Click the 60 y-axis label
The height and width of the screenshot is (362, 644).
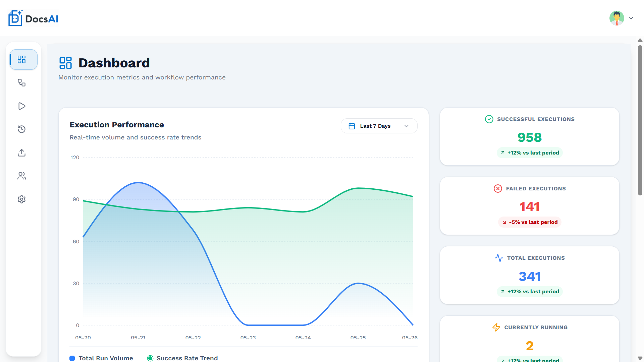click(x=76, y=242)
